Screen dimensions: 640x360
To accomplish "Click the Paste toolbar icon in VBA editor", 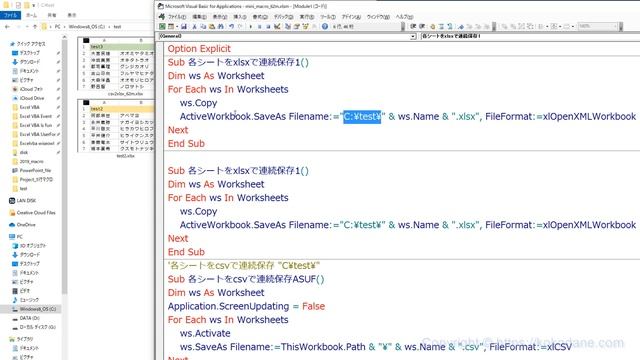I will click(x=211, y=27).
